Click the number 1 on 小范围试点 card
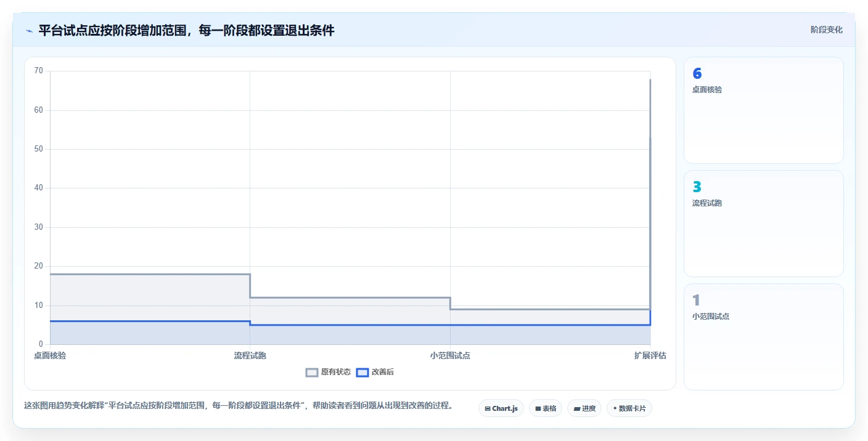This screenshot has width=868, height=441. [697, 301]
